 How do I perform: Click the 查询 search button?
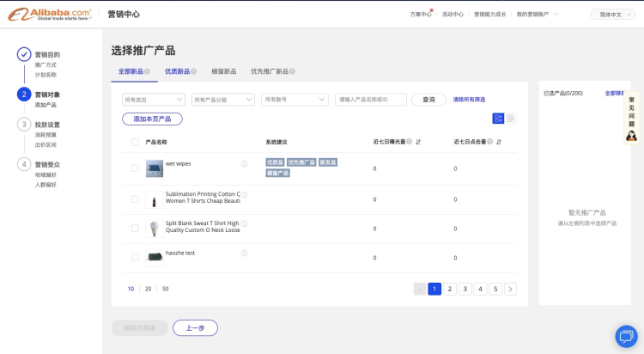click(x=428, y=100)
